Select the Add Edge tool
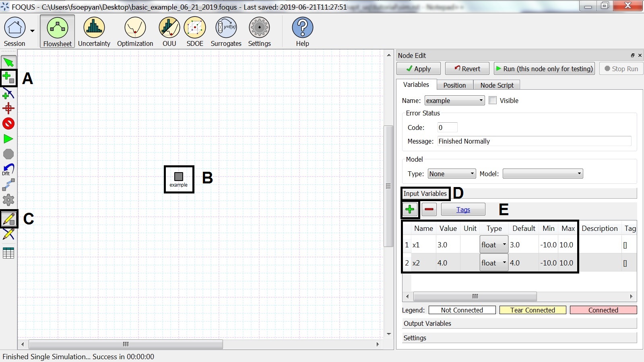Screen dimensions: 644x362 point(8,95)
